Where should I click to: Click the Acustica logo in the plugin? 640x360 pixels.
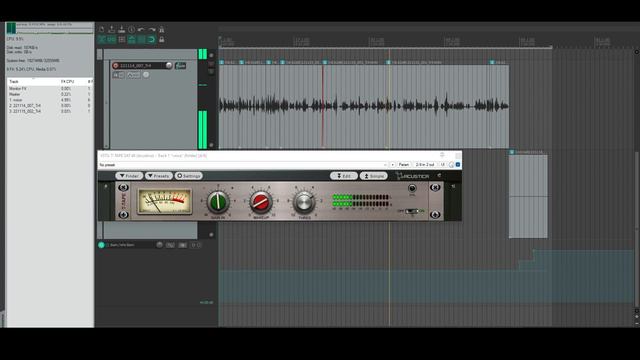412,176
